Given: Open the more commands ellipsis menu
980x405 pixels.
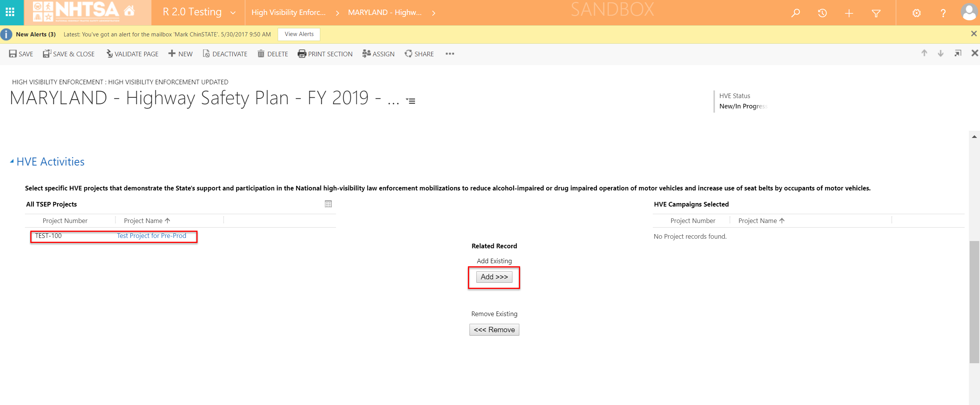Looking at the screenshot, I should coord(450,54).
